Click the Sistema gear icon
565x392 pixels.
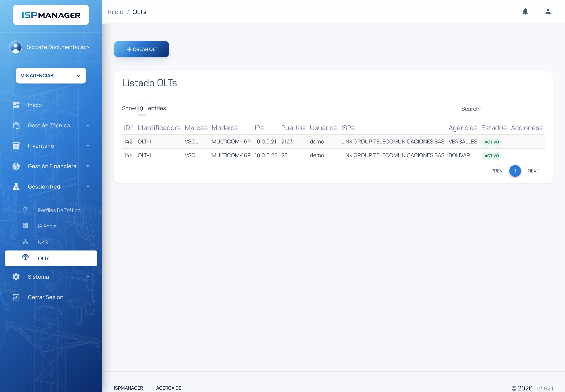[16, 277]
